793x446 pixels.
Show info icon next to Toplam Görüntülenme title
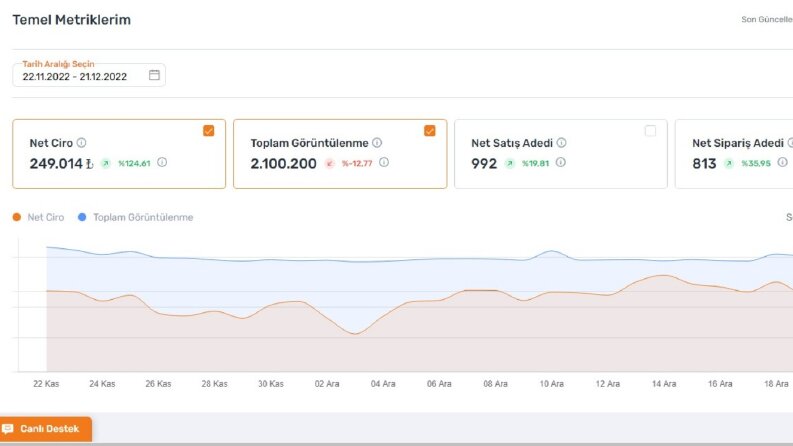click(377, 143)
